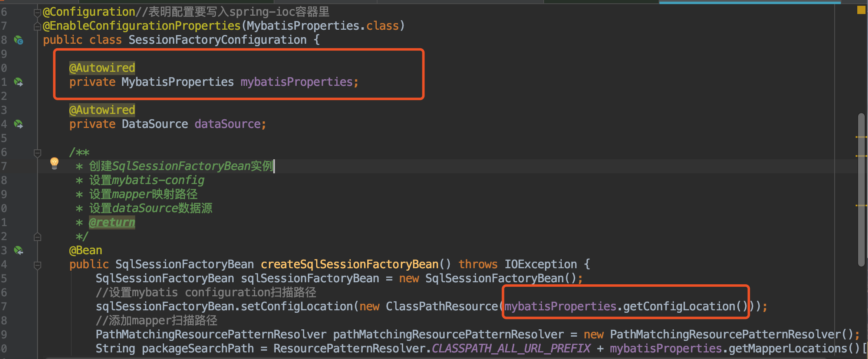868x359 pixels.
Task: Click the getMapperLocations() method call
Action: click(x=794, y=349)
